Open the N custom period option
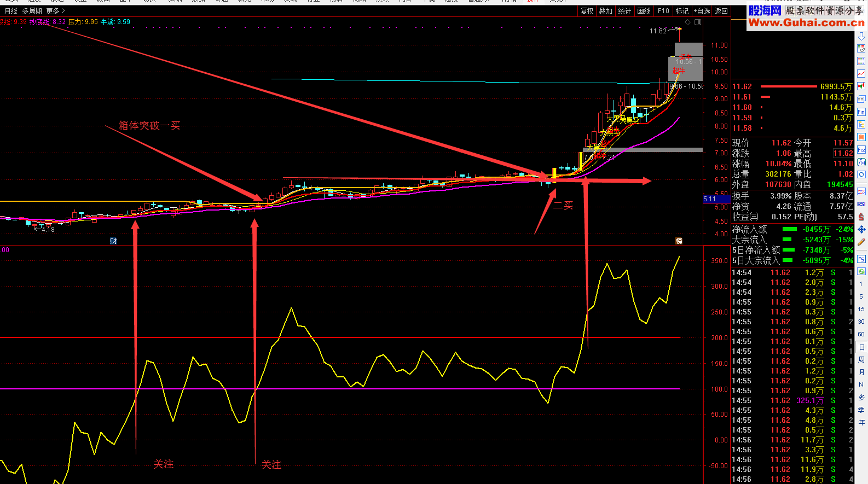The width and height of the screenshot is (868, 484). click(861, 385)
